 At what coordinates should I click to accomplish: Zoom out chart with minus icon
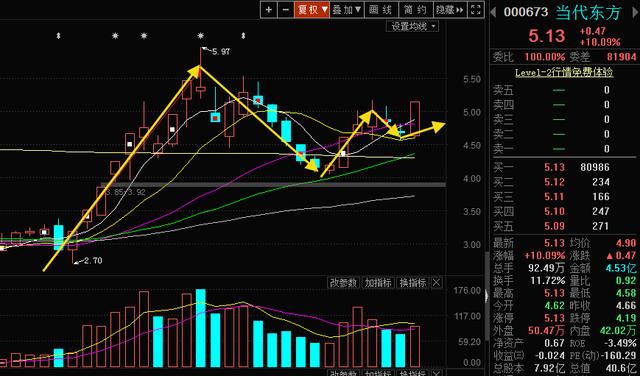click(285, 10)
